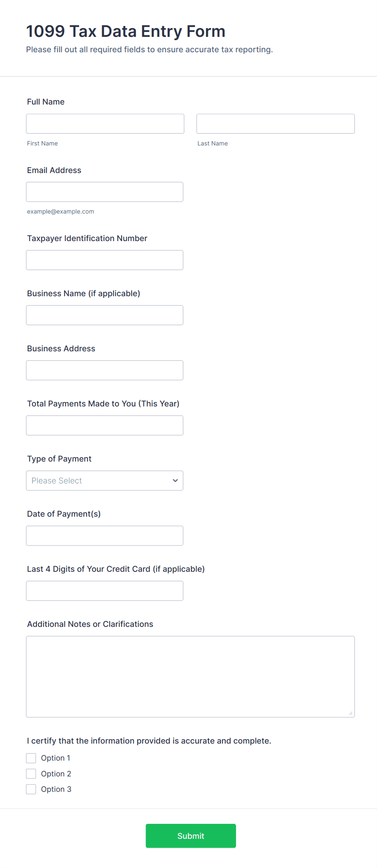Click the First Name input field
377x868 pixels.
coord(105,124)
